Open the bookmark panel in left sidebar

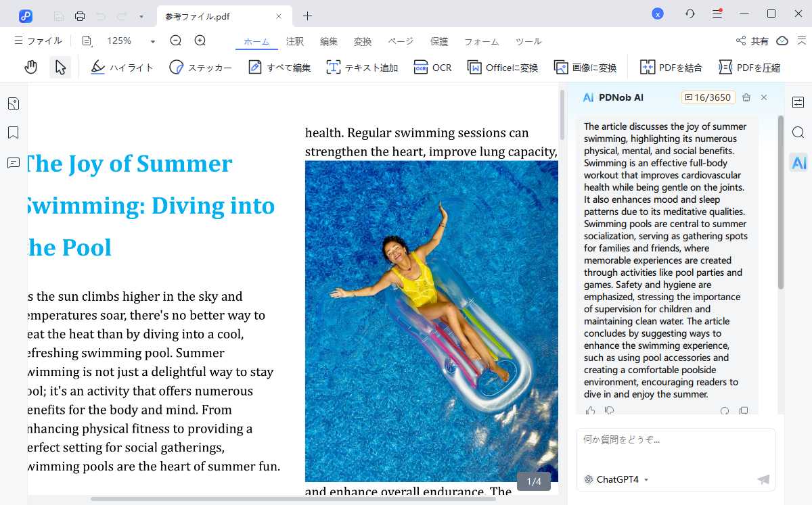pos(13,133)
